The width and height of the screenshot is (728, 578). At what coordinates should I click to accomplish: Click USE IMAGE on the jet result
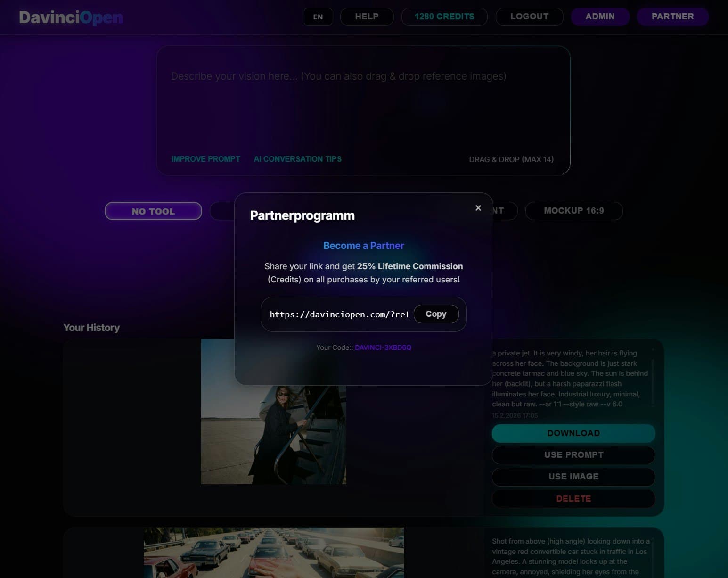pos(573,477)
